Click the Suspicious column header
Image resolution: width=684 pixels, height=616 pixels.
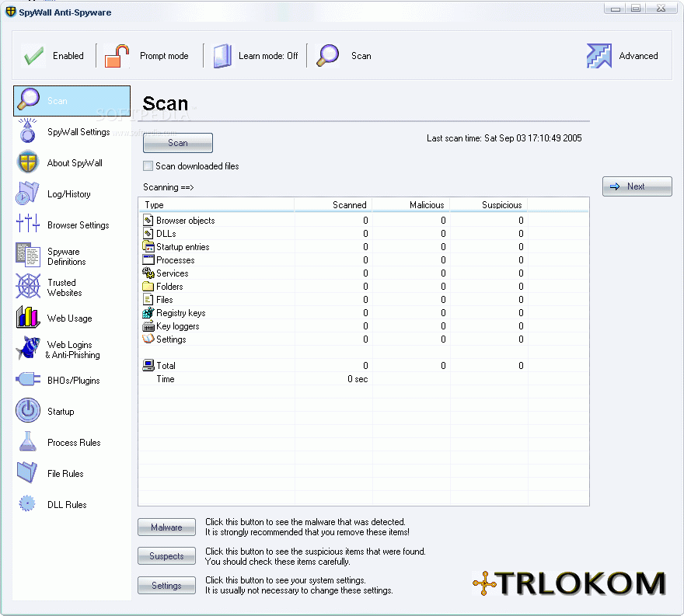coord(489,205)
